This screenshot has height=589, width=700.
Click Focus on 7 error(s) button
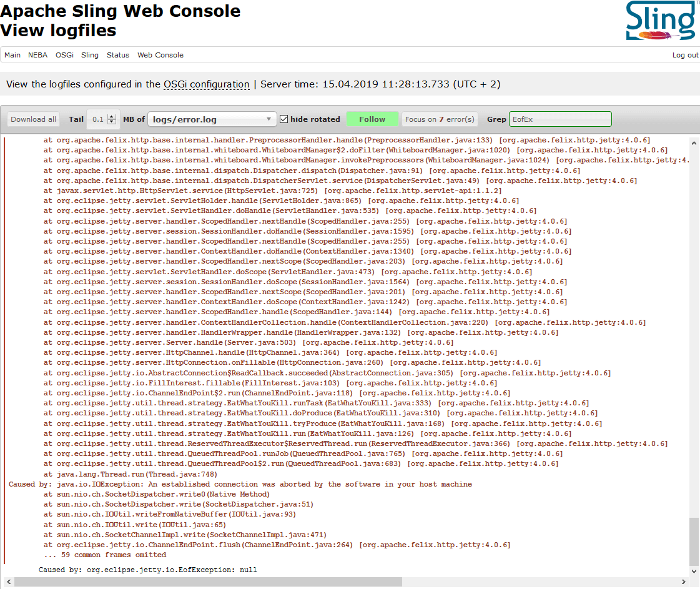pos(440,119)
